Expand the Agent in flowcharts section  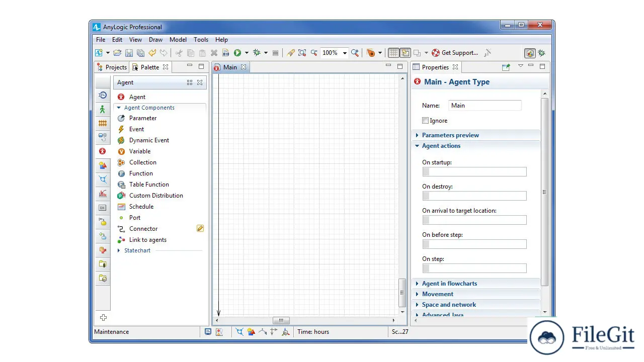(x=417, y=284)
